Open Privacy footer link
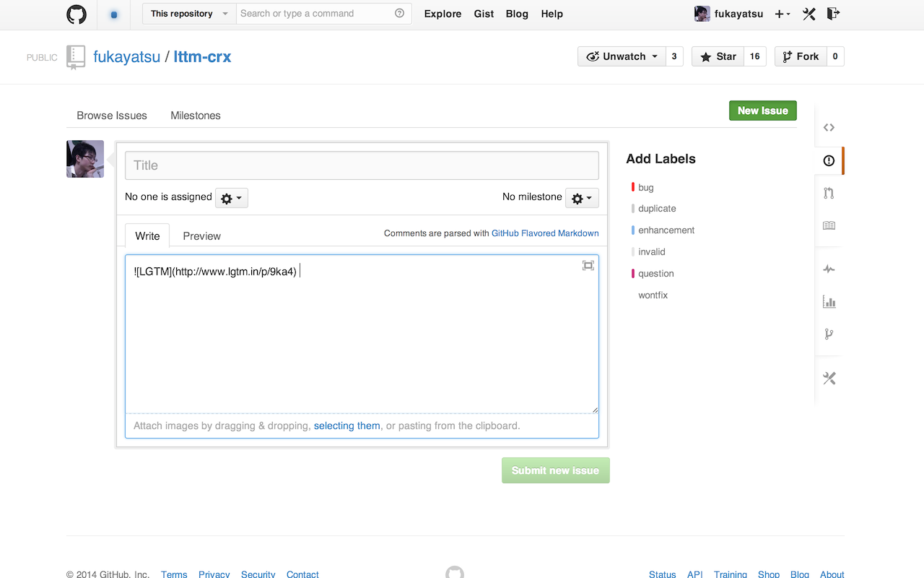The image size is (924, 578). pos(214,574)
